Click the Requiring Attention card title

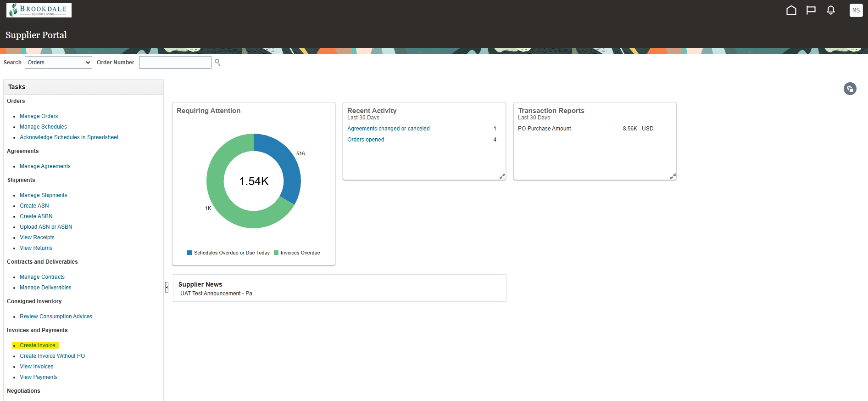208,111
